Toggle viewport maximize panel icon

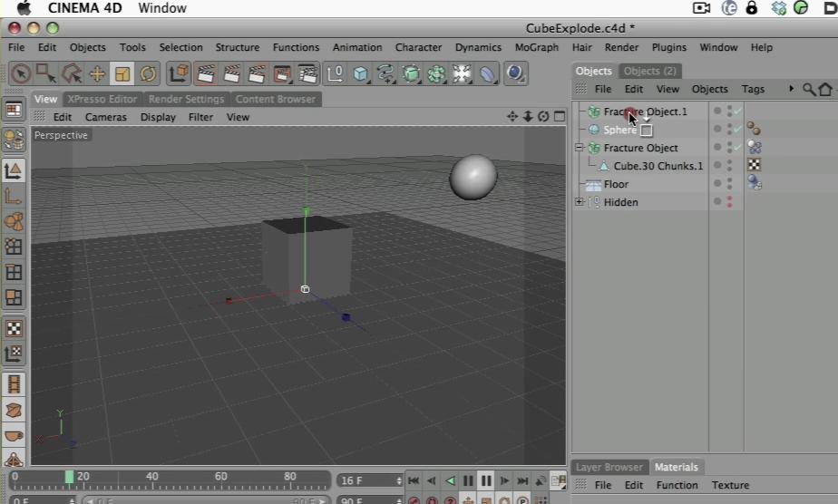[x=560, y=116]
